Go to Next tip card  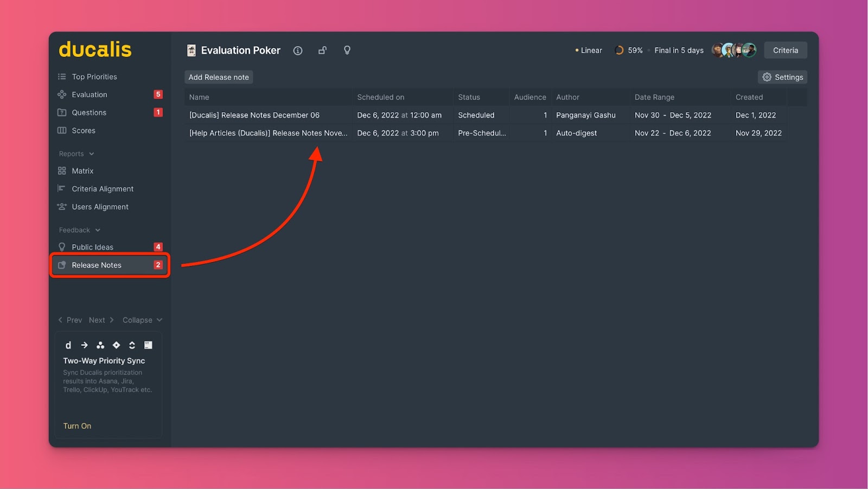coord(101,320)
